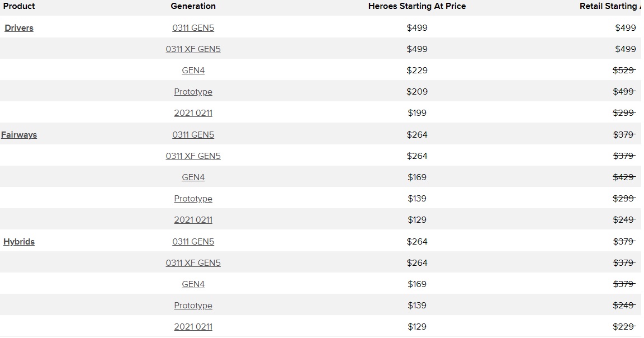Select 0311 GEN5 in the Hybrids row
This screenshot has width=644, height=338.
(x=193, y=242)
